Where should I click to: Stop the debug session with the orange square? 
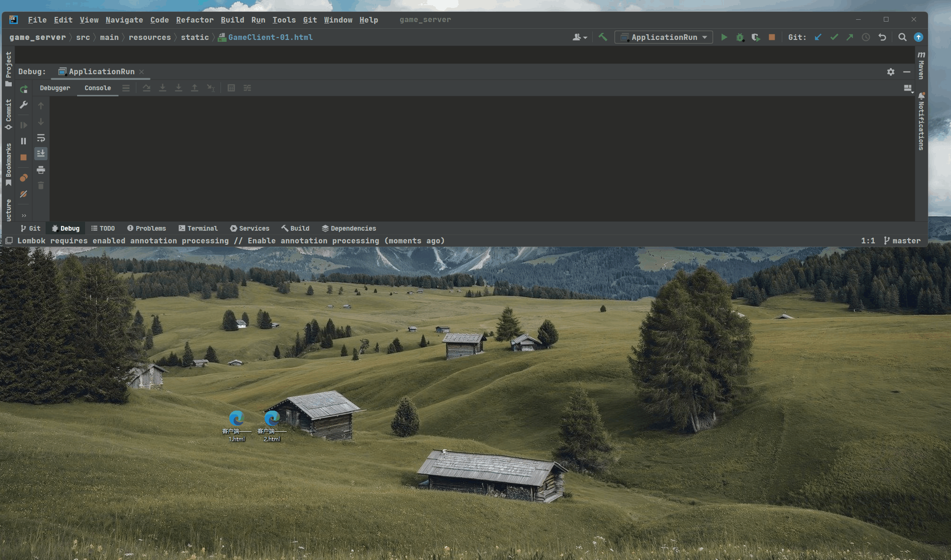coord(24,157)
